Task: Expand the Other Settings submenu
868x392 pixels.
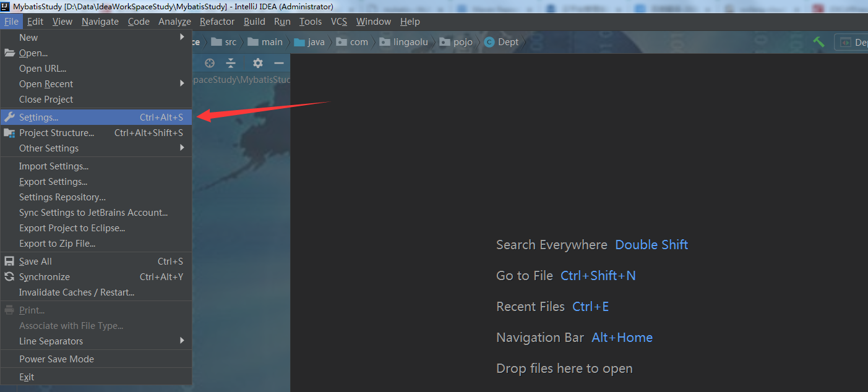Action: pyautogui.click(x=96, y=148)
